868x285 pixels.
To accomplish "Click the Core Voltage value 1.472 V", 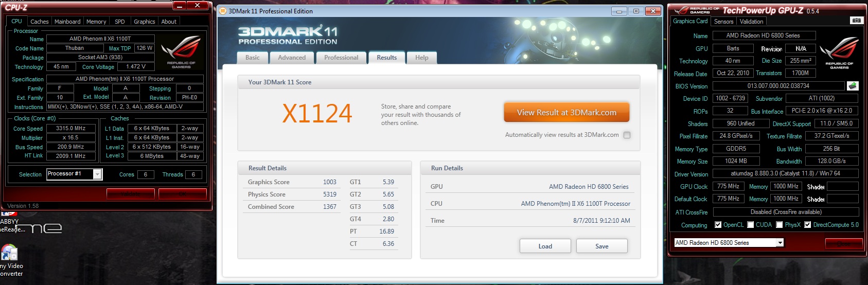I will point(136,67).
